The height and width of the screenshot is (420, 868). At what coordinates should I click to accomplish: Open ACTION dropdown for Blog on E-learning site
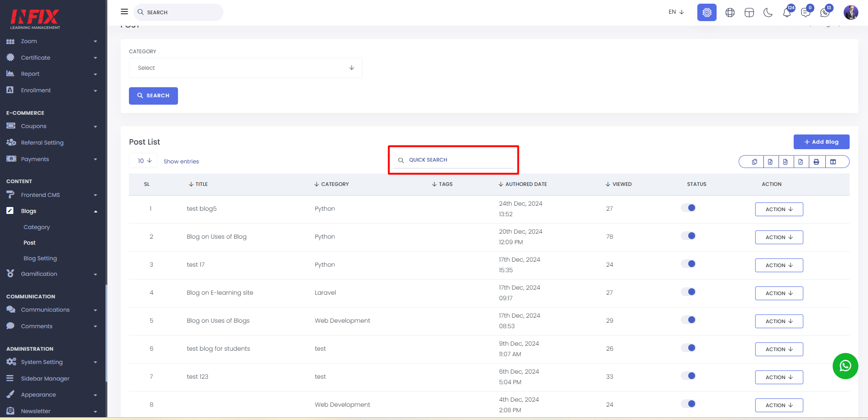(x=779, y=293)
